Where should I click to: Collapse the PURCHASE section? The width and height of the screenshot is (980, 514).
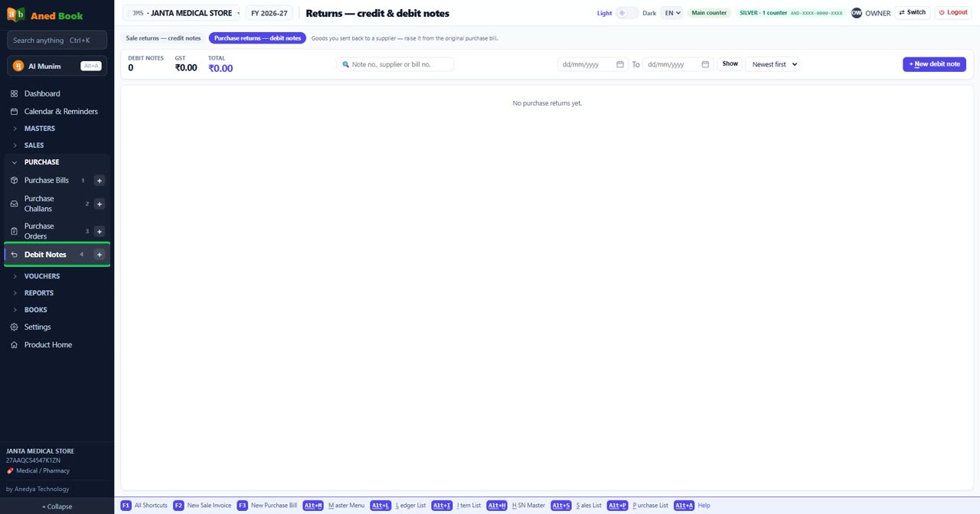pos(57,162)
